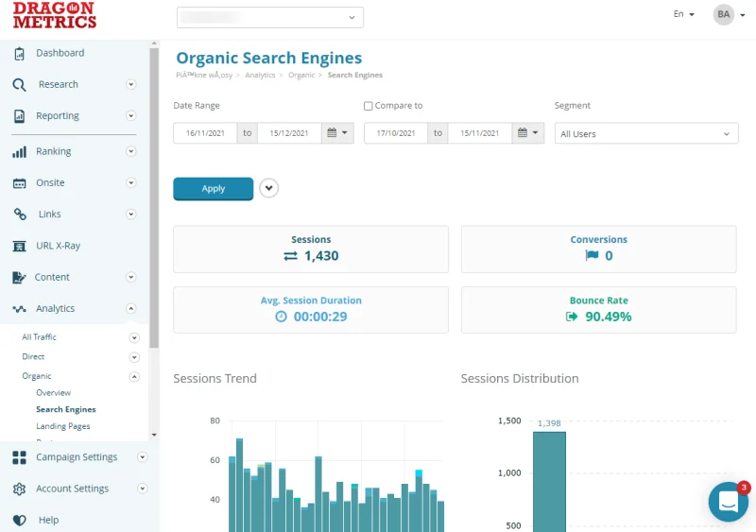Collapse the Organic submenu chevron
This screenshot has height=532, width=756.
(134, 377)
